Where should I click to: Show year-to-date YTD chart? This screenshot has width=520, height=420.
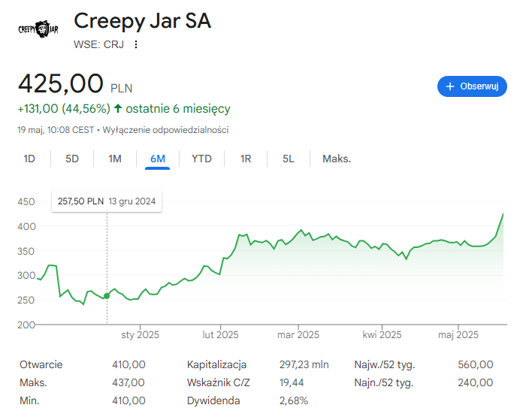(201, 159)
